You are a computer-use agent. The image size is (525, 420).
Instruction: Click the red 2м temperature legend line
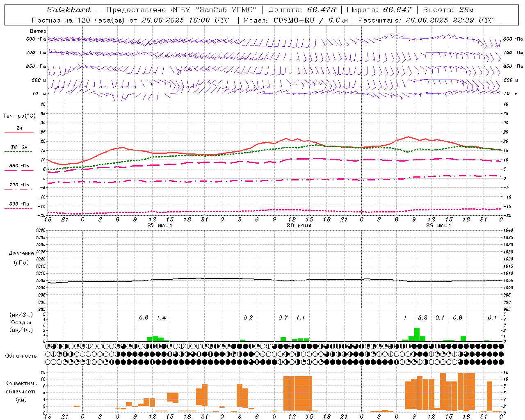(x=19, y=132)
